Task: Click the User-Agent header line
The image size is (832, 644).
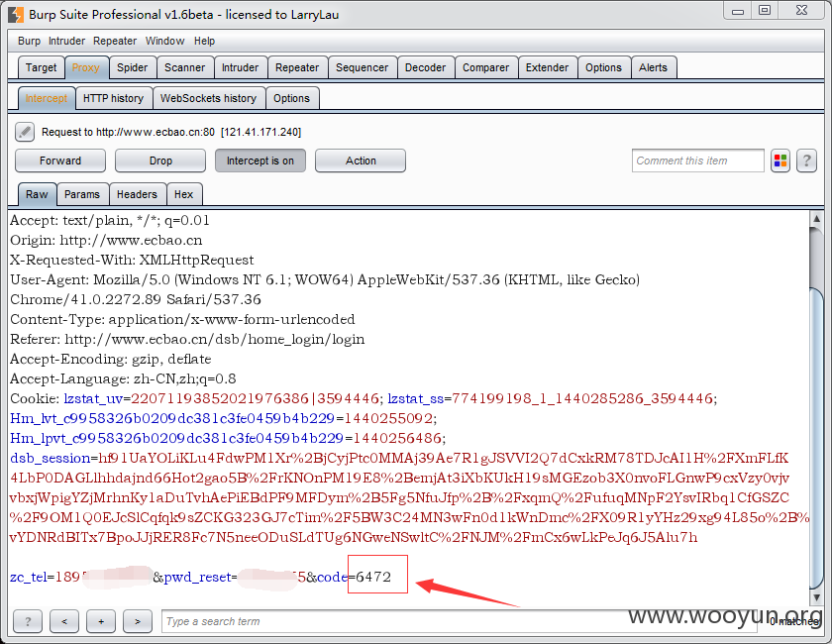Action: tap(325, 279)
